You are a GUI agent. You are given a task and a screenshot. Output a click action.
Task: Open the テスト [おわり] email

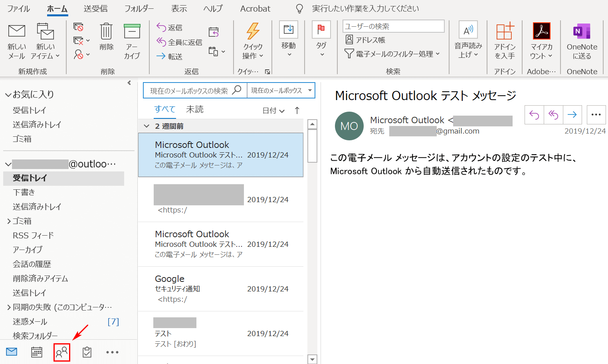pyautogui.click(x=221, y=334)
